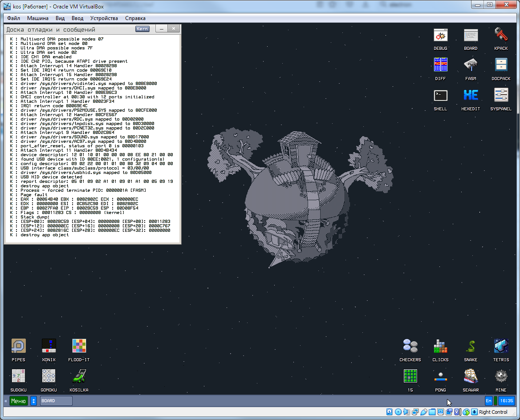Open the DOCPACK icon

coord(501,66)
